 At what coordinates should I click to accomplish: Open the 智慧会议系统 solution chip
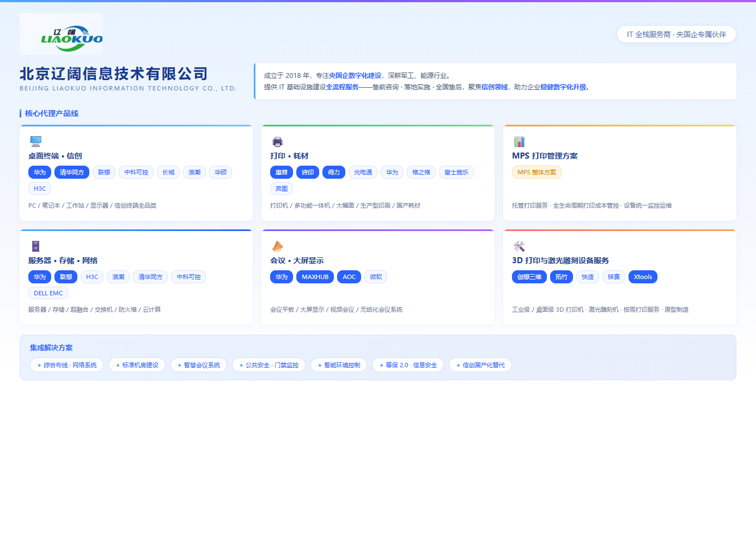pos(199,365)
